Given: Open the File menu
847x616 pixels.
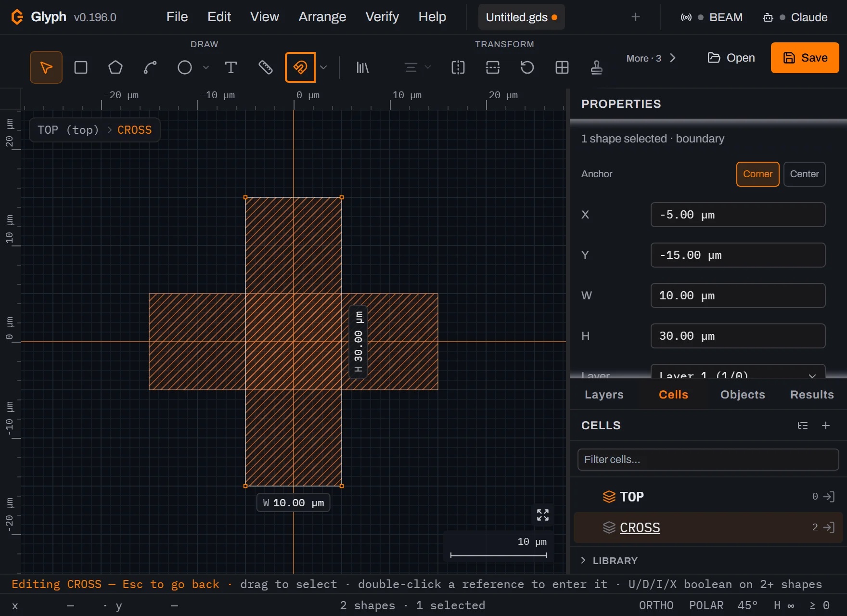Looking at the screenshot, I should tap(177, 17).
